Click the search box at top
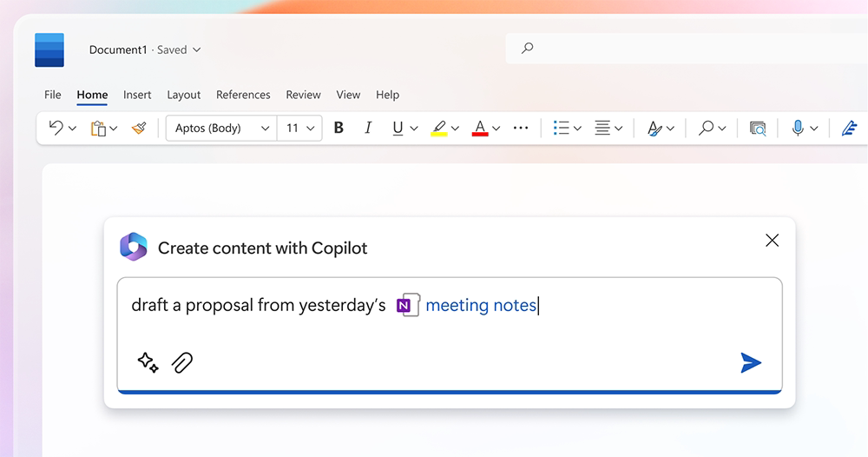The height and width of the screenshot is (457, 868). 686,49
